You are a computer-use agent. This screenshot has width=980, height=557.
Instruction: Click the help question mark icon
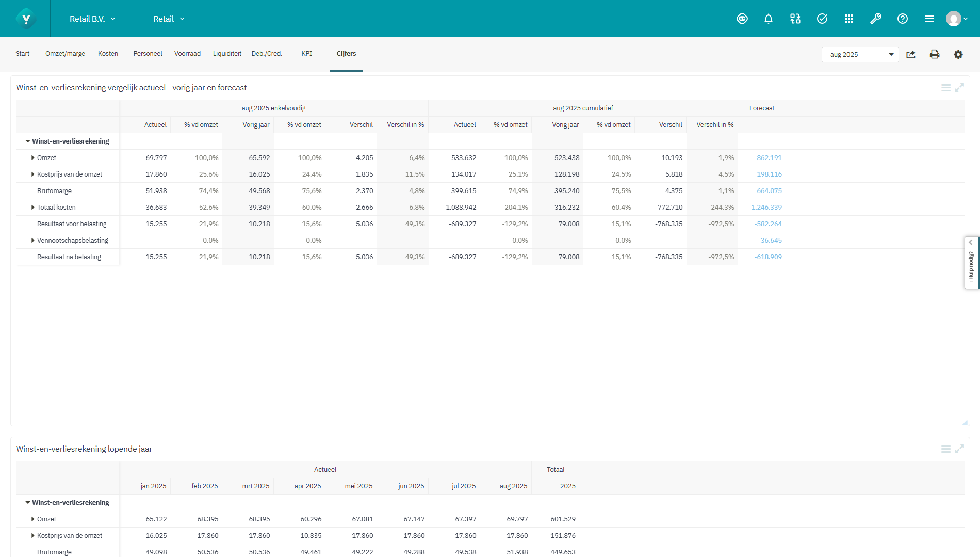[x=902, y=19]
